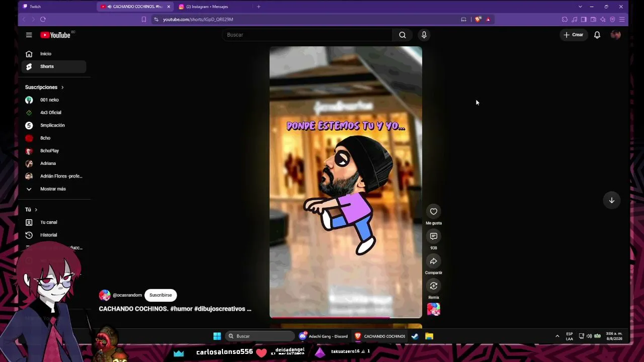Open the YouTube hamburger guide menu

(x=29, y=35)
